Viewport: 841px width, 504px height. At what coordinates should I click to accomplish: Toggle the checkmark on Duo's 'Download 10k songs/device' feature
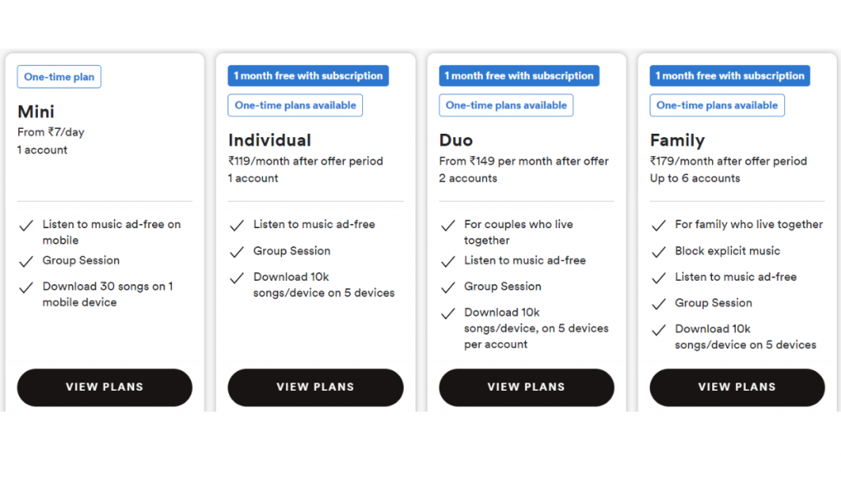(448, 313)
